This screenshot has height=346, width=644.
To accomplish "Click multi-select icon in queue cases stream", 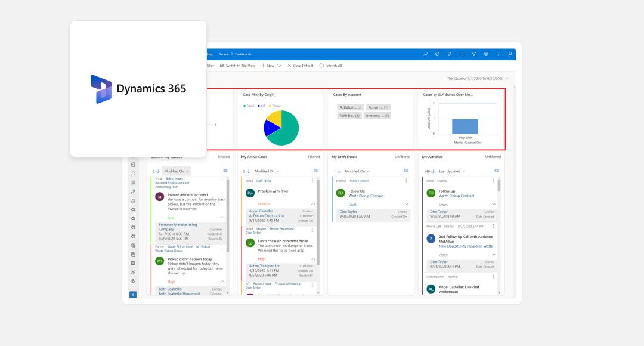I will point(225,171).
